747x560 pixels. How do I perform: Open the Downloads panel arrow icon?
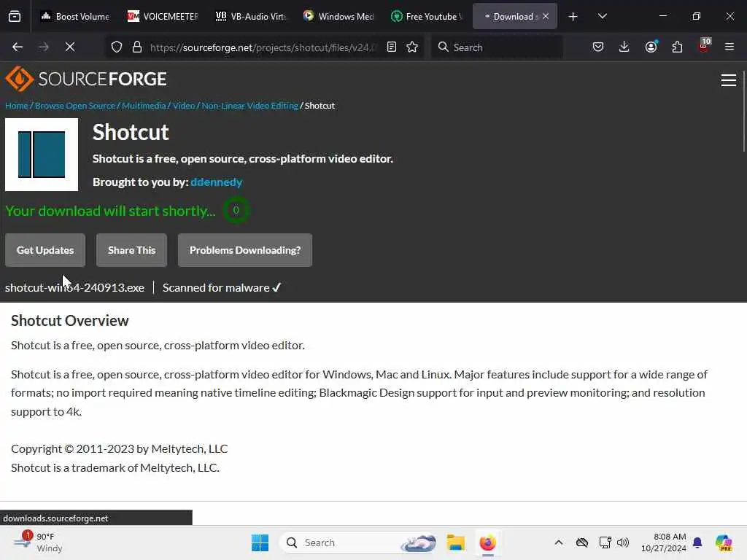point(624,47)
